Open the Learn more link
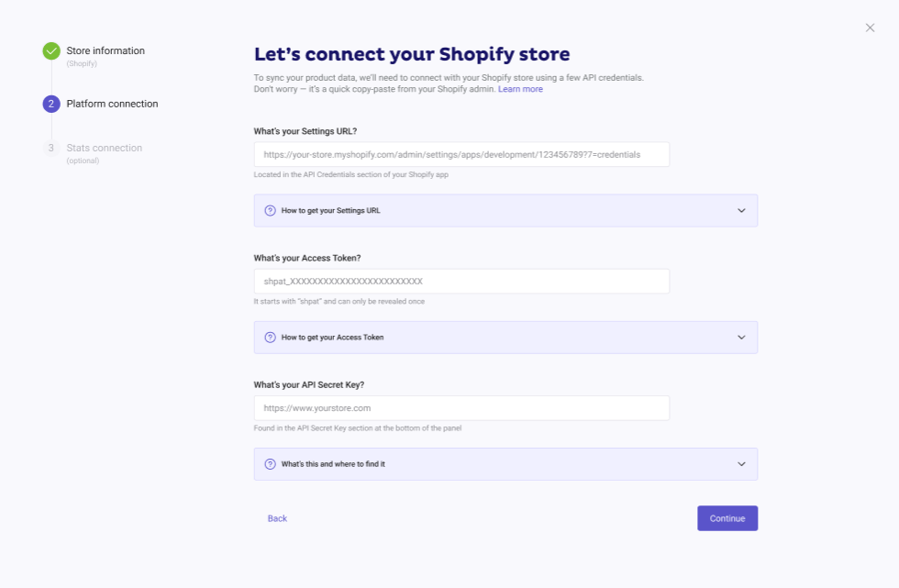The width and height of the screenshot is (899, 588). click(520, 89)
